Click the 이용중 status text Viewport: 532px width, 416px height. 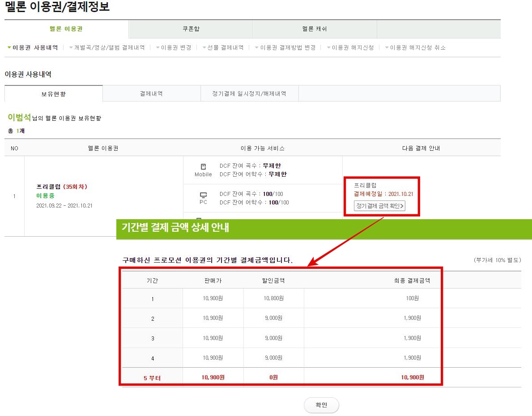pos(46,196)
